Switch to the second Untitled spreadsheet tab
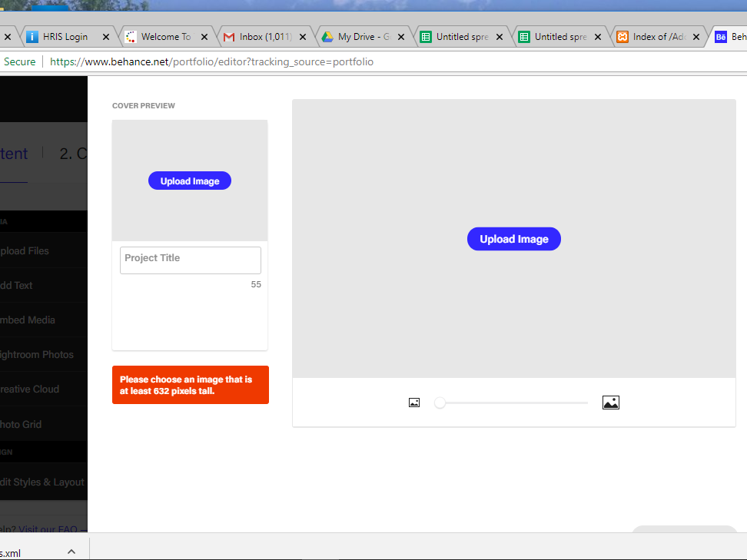 coord(559,37)
